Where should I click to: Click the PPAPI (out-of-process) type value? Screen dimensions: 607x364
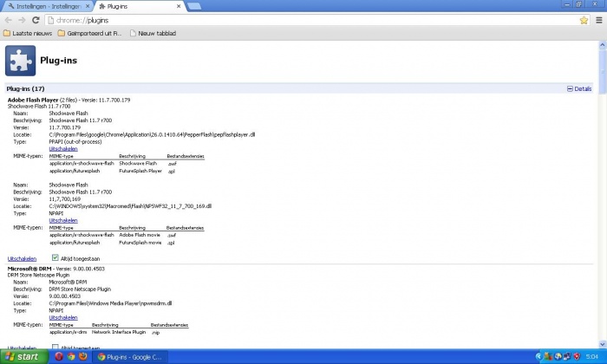tap(75, 142)
